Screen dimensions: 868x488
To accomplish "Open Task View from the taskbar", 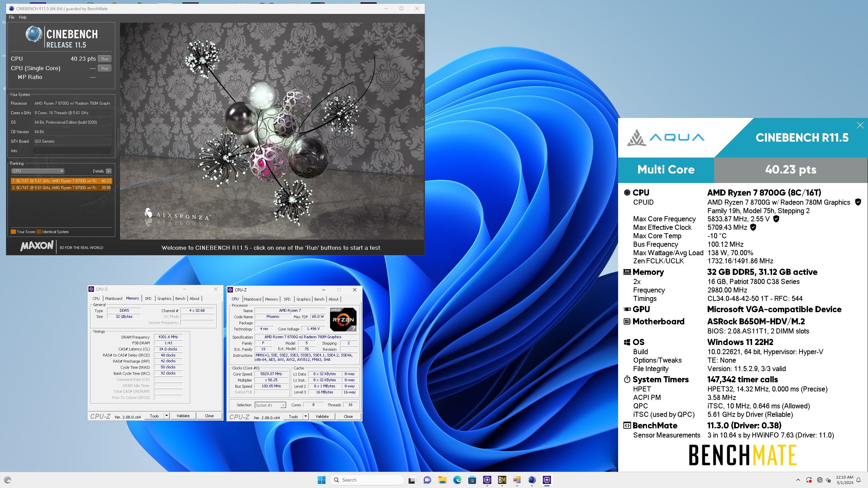I will tap(412, 480).
